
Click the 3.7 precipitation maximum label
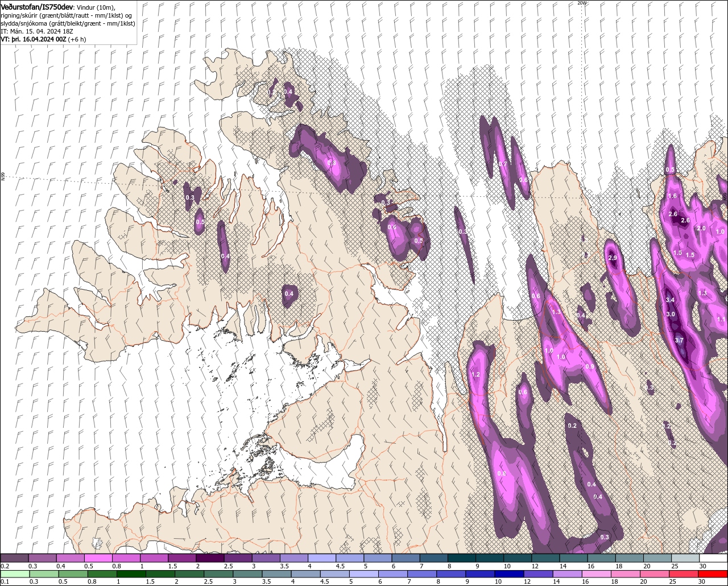679,340
